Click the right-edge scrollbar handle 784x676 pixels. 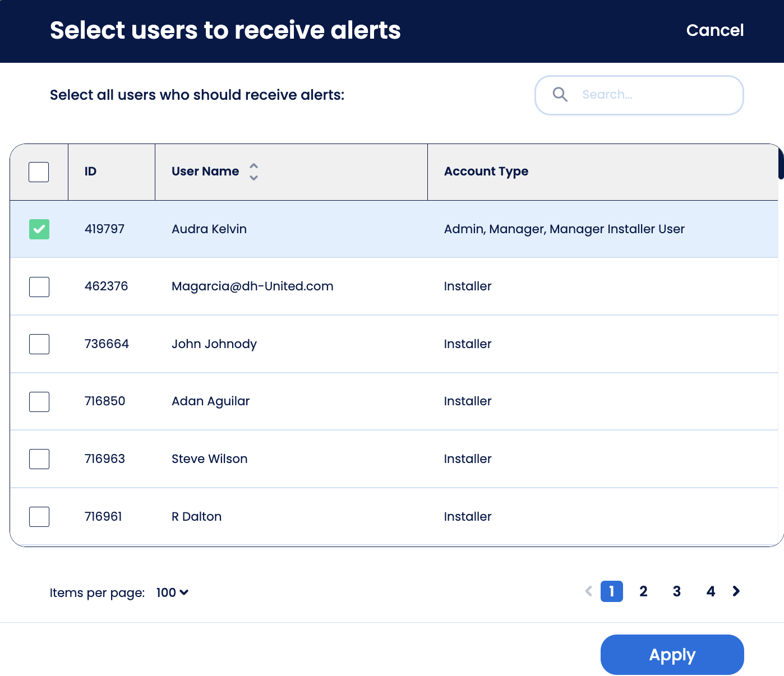(x=781, y=165)
